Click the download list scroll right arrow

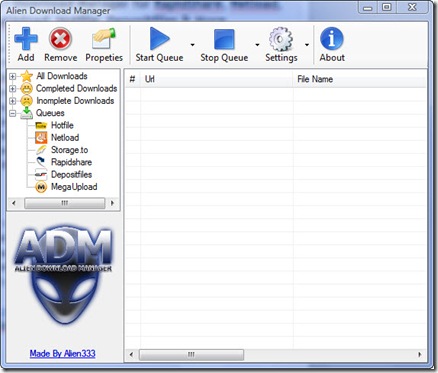pos(420,355)
